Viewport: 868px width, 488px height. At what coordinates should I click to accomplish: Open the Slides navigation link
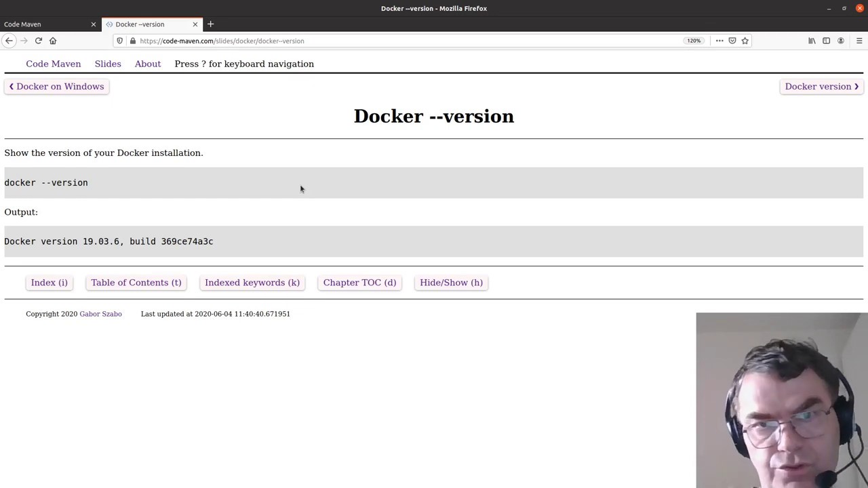(108, 64)
